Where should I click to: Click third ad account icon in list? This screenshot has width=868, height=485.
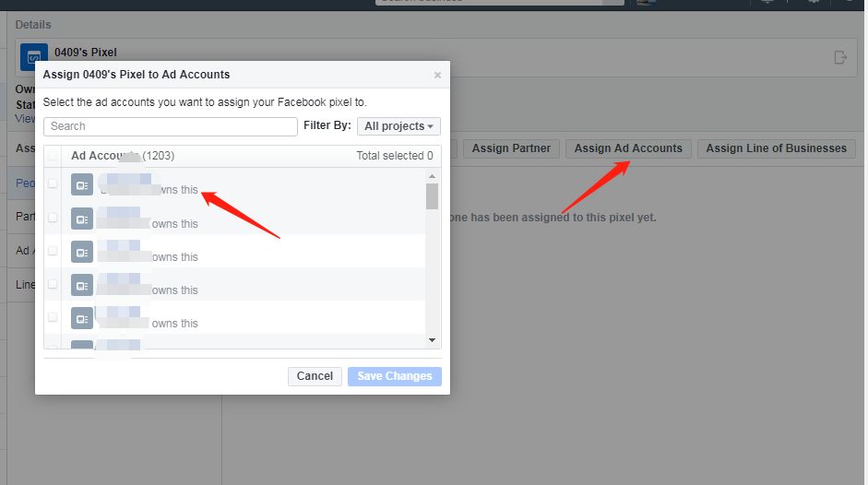pos(82,252)
